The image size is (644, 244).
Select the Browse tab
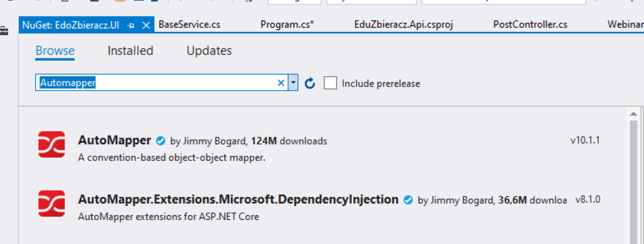[55, 51]
